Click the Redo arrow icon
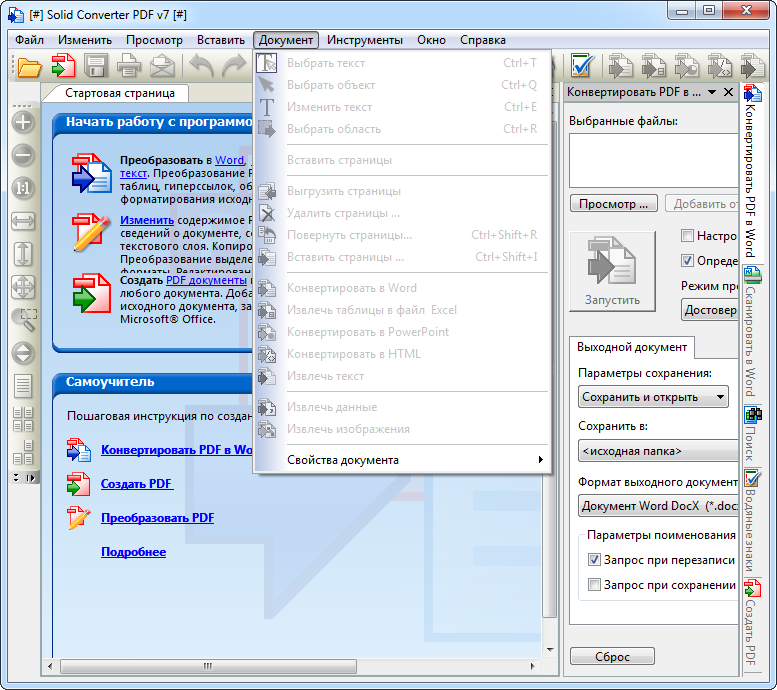Screen dimensions: 777x690 click(234, 66)
